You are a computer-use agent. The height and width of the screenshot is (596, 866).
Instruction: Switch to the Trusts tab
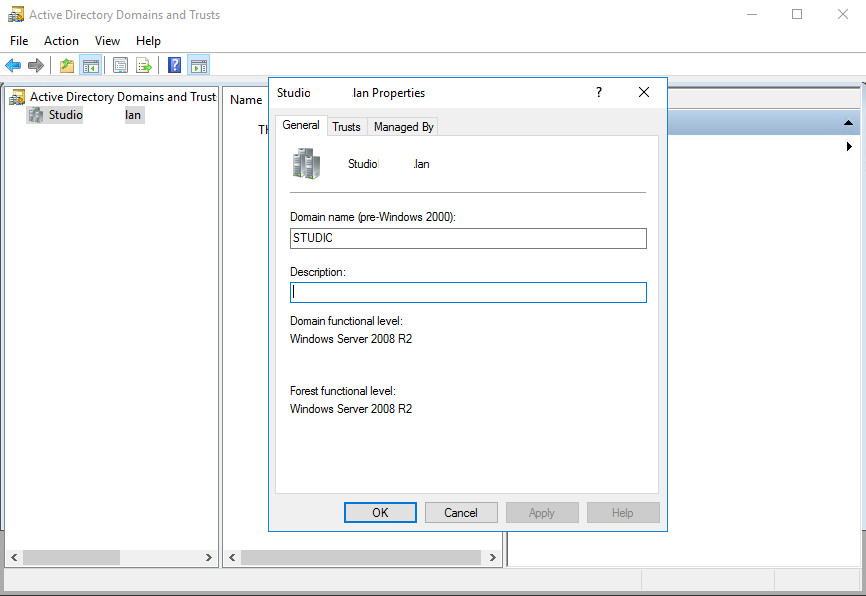(346, 127)
